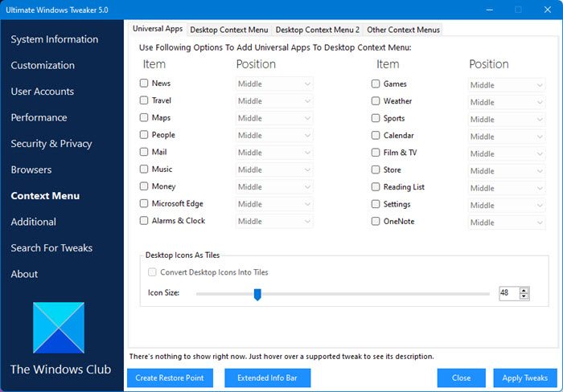Open the Travel position dropdown
Image resolution: width=563 pixels, height=392 pixels.
click(x=274, y=101)
